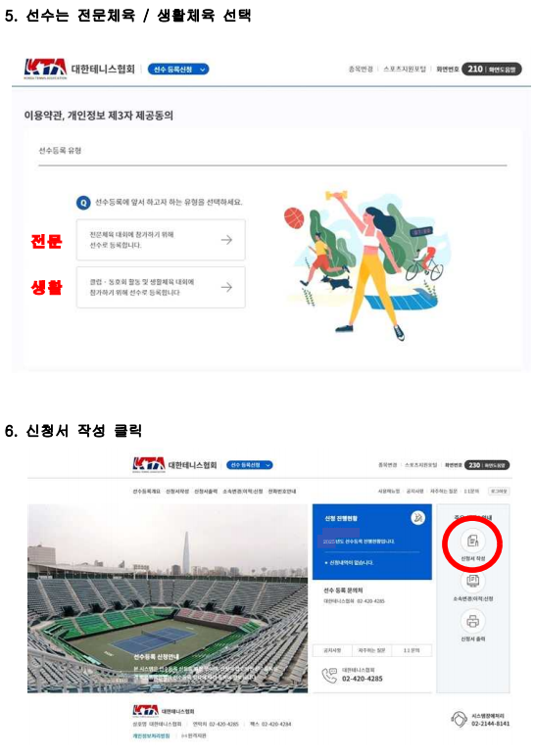Expand the 선수 등록신청 dropdown in the lower screenshot
Viewport: 535px width, 756px height.
click(249, 465)
